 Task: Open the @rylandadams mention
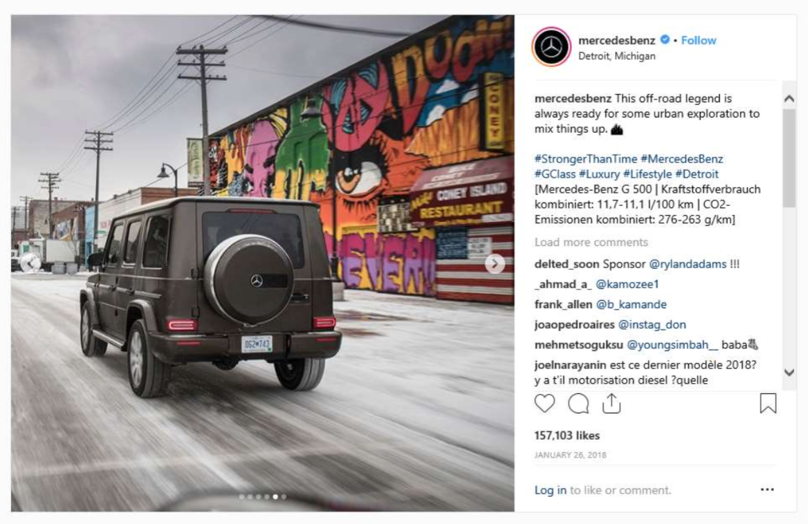pyautogui.click(x=688, y=264)
